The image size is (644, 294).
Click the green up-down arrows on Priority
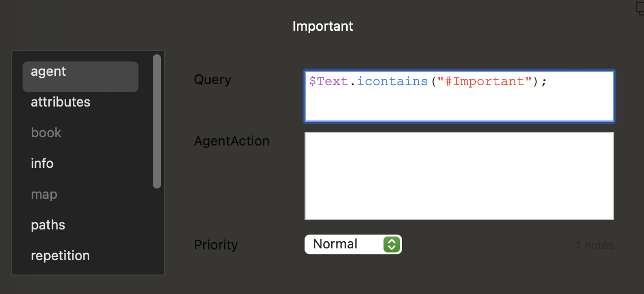391,244
